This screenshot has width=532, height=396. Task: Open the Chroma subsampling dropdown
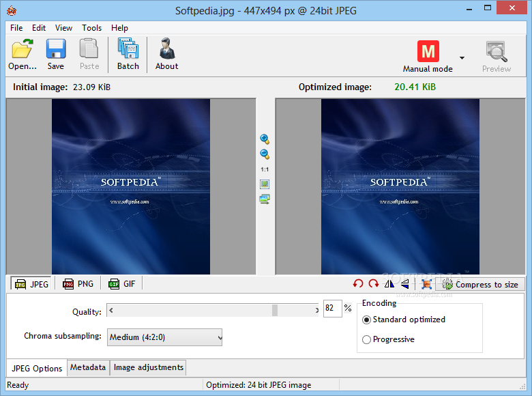tap(164, 337)
